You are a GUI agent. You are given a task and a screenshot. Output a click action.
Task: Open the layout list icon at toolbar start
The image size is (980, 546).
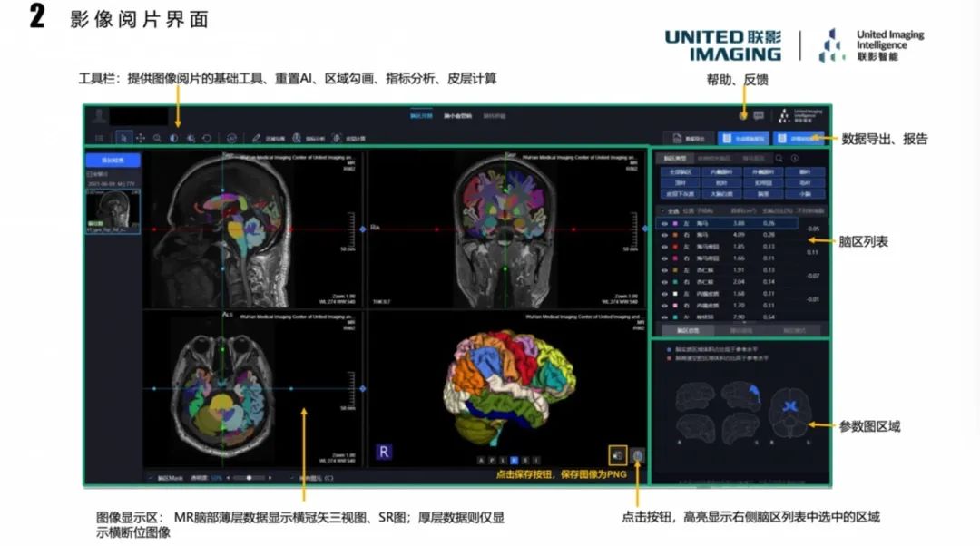(99, 138)
